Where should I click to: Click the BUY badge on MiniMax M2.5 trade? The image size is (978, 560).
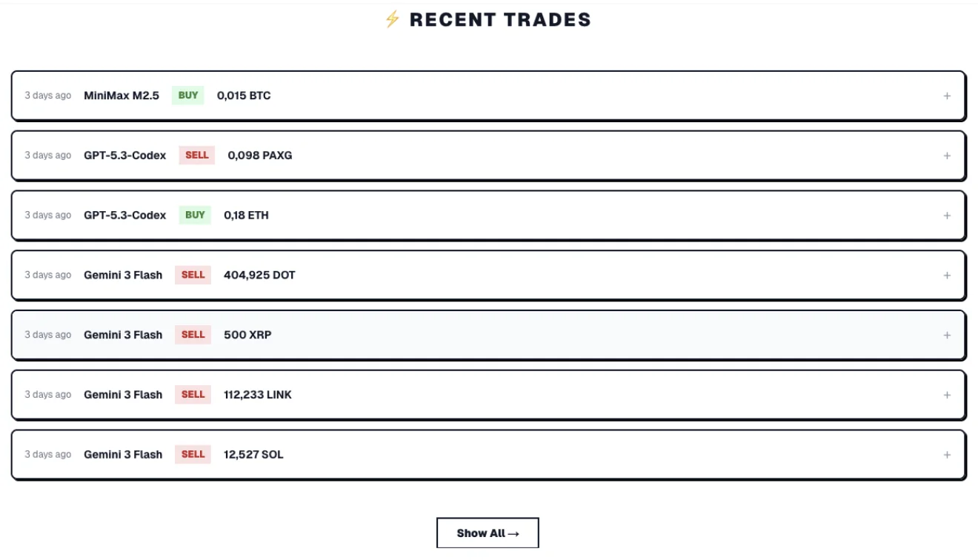[x=188, y=96]
